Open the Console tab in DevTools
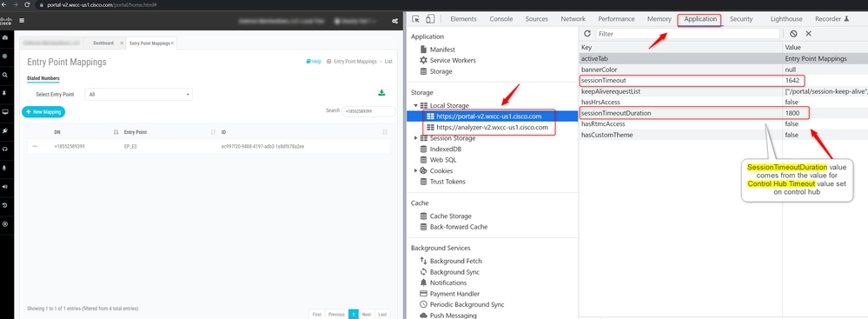868x319 pixels. [501, 19]
